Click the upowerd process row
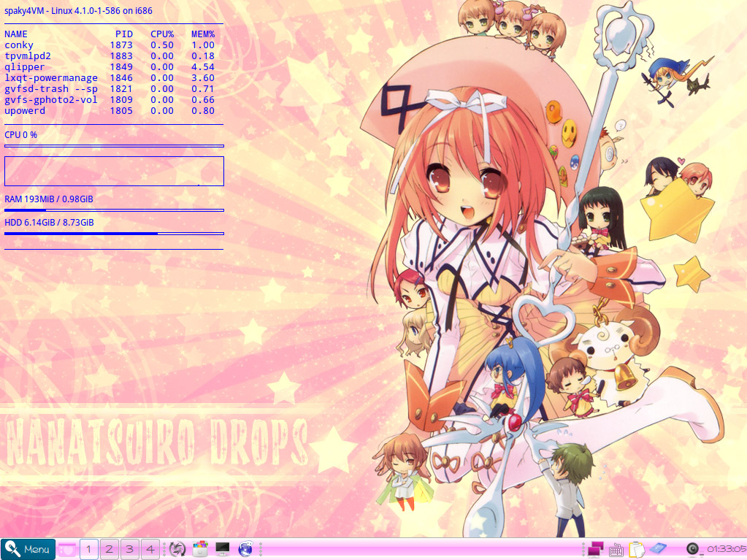 (110, 111)
